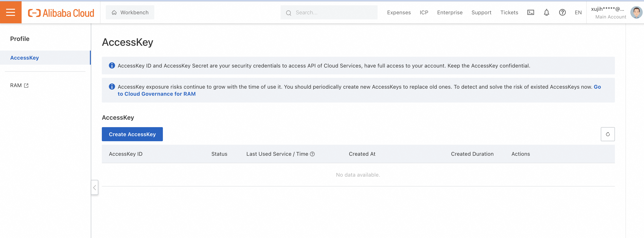Click the Created At column header
This screenshot has width=644, height=238.
click(x=362, y=154)
